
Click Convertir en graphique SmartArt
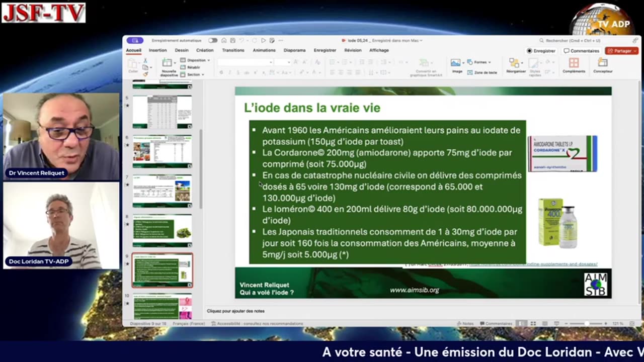pyautogui.click(x=426, y=67)
